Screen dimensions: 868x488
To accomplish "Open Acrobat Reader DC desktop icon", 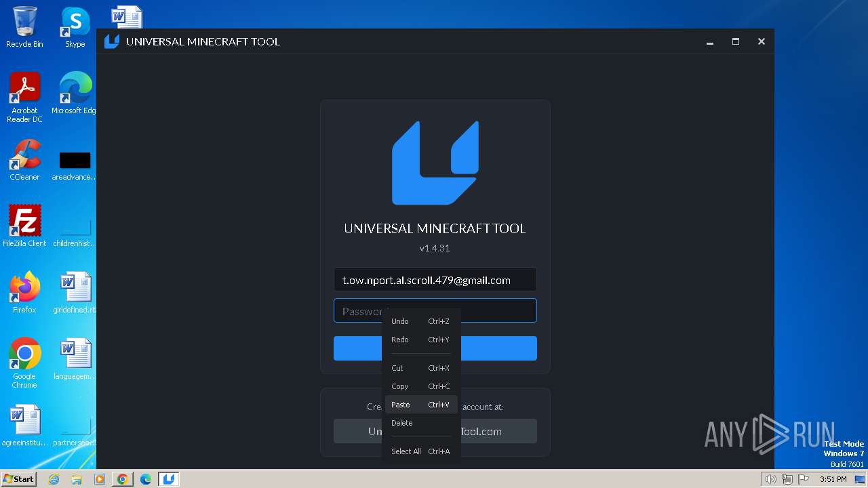I will 24,98.
